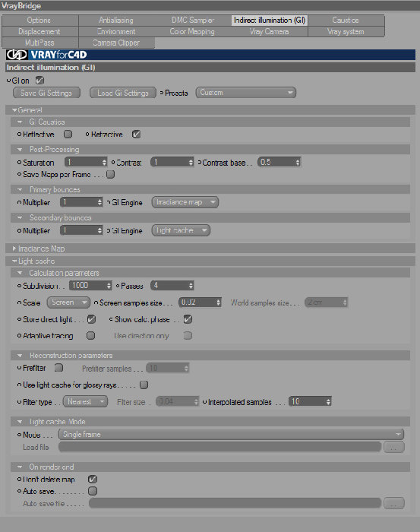Open the Vray Camera tab
This screenshot has width=420, height=532.
pos(270,32)
